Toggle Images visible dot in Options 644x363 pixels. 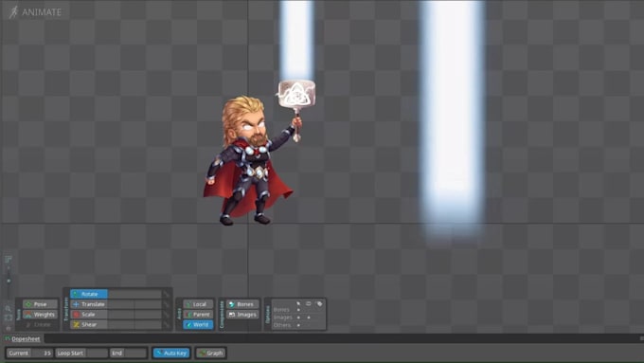pos(309,318)
